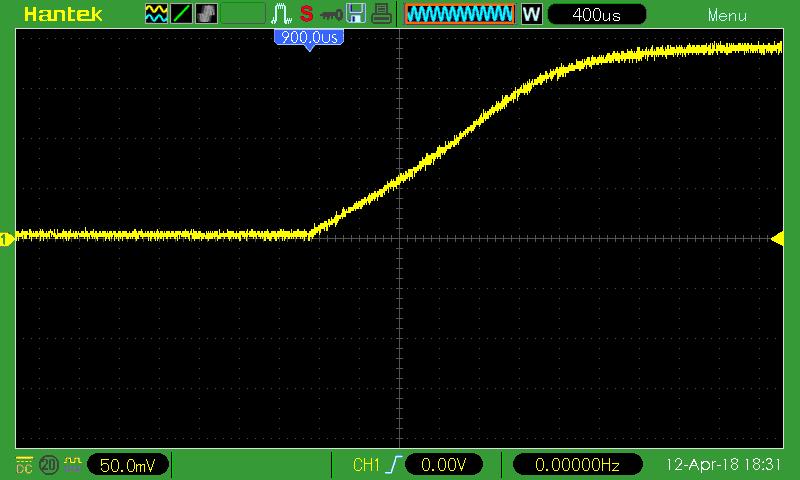
Task: Click the yellow trigger level arrow
Action: pyautogui.click(x=777, y=239)
